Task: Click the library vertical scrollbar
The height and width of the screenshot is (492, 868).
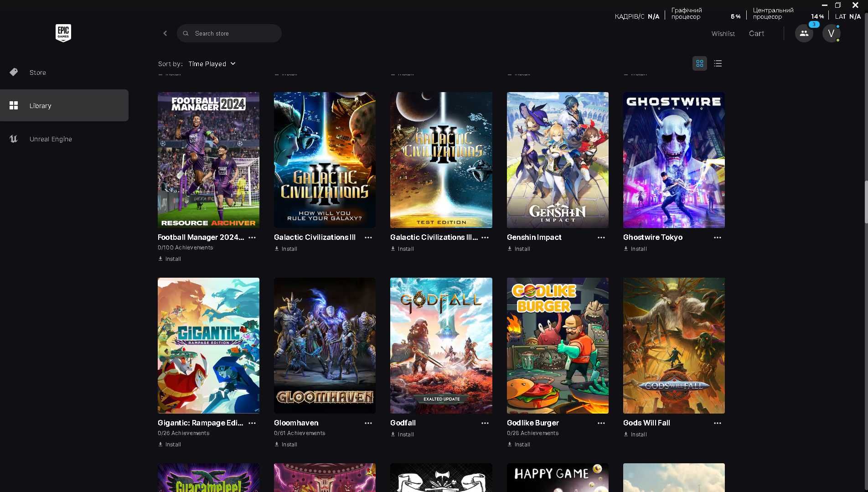Action: click(x=866, y=202)
